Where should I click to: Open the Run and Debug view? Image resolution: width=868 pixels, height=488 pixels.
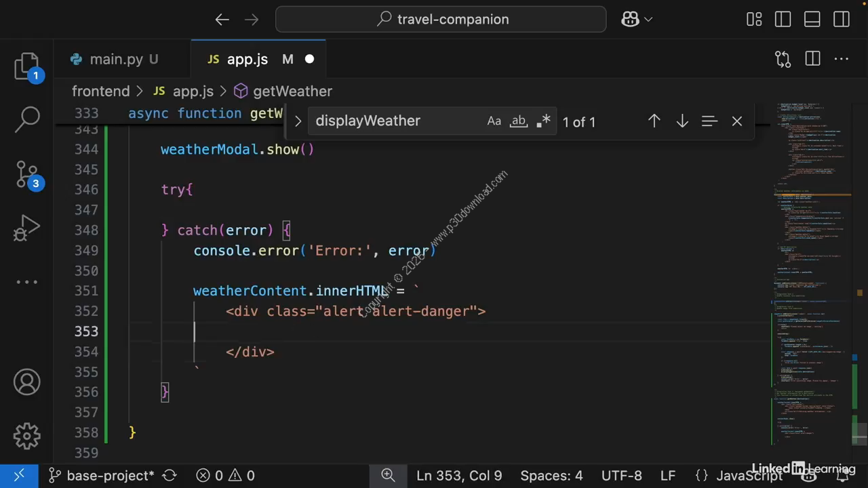click(x=27, y=228)
